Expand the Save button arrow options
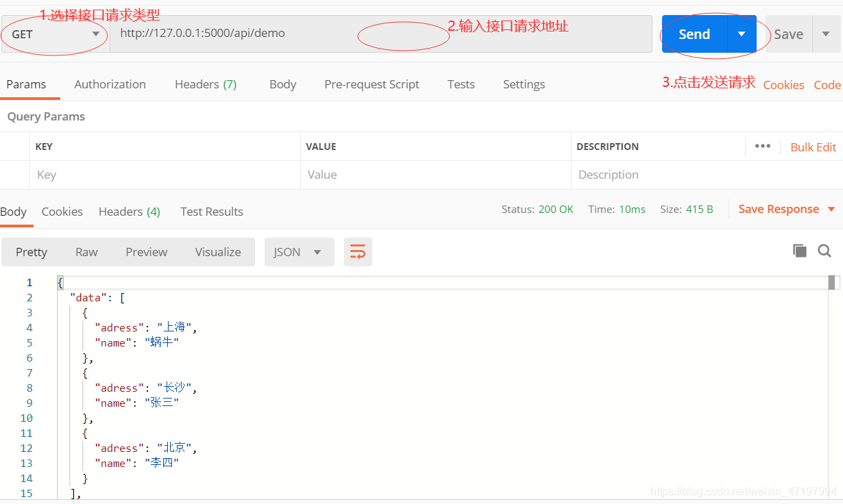This screenshot has height=504, width=843. click(x=826, y=34)
